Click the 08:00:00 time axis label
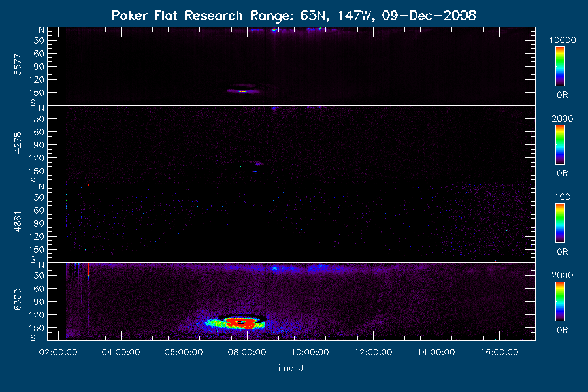This screenshot has height=392, width=588. [247, 352]
